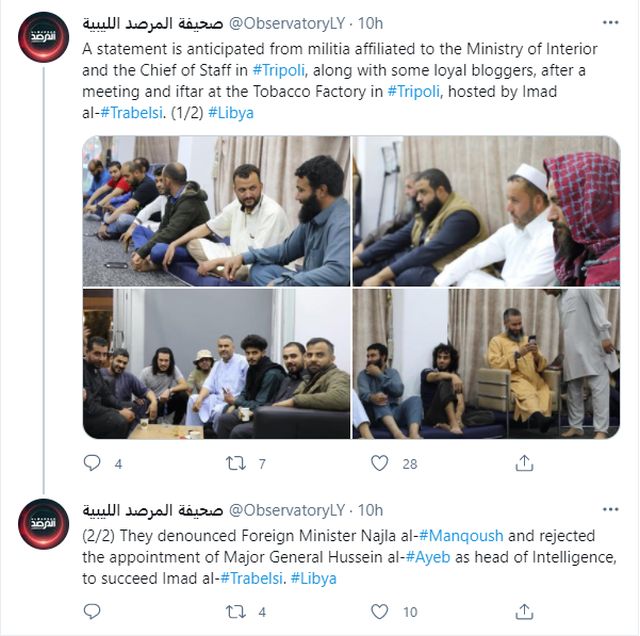The height and width of the screenshot is (636, 640).
Task: Like the second tweet with 10 likes
Action: click(x=380, y=612)
